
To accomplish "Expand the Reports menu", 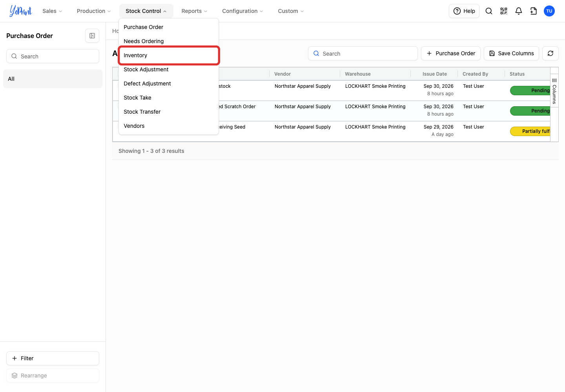I will [x=194, y=11].
